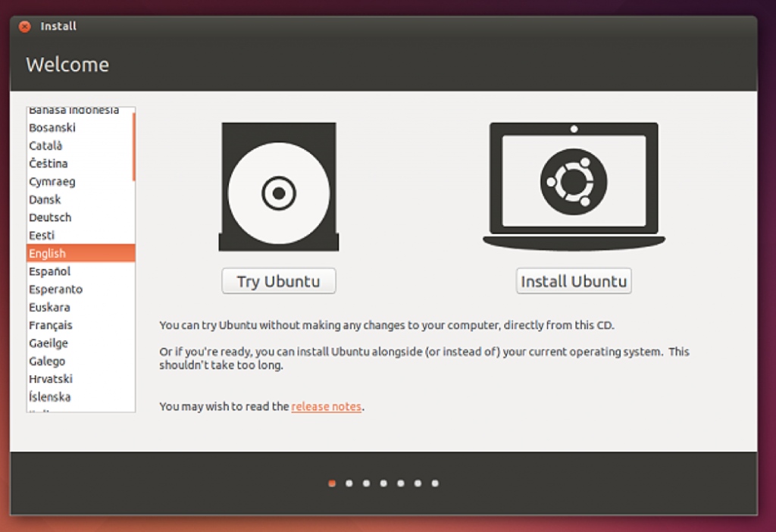Screen dimensions: 776x532
Task: Select Deutsch in the language list
Action: [x=80, y=217]
